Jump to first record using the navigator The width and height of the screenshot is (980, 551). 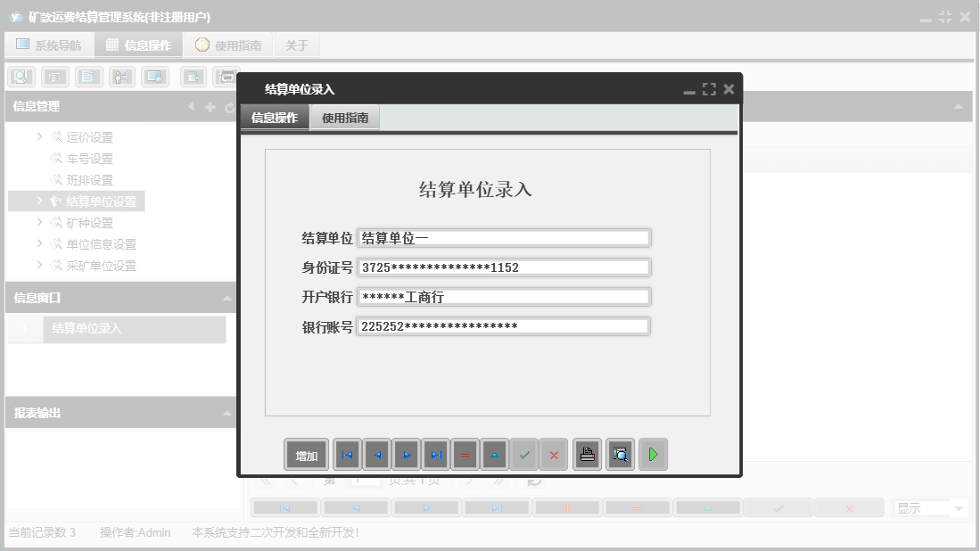click(347, 455)
